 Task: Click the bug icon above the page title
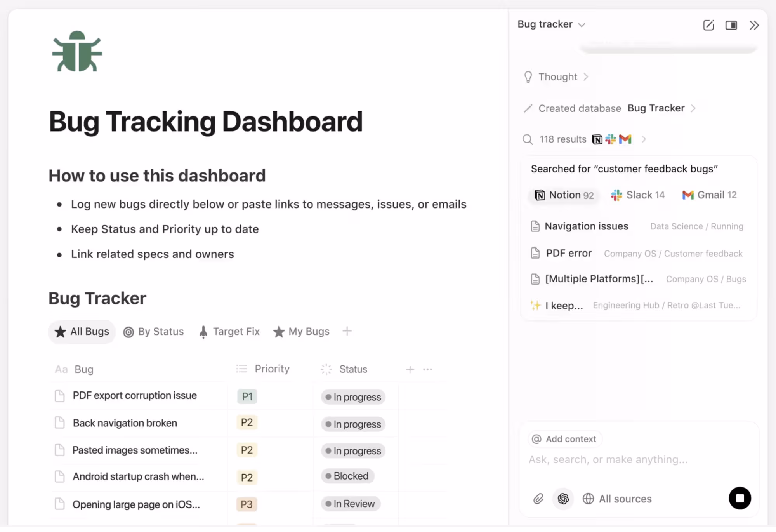76,51
